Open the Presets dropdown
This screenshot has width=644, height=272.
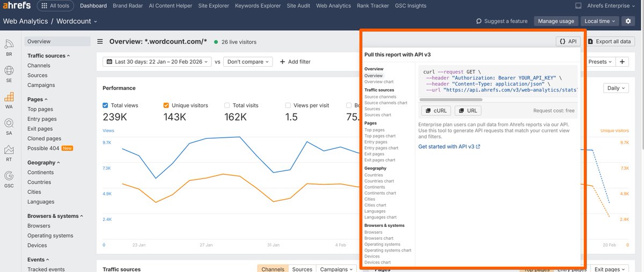click(x=600, y=62)
